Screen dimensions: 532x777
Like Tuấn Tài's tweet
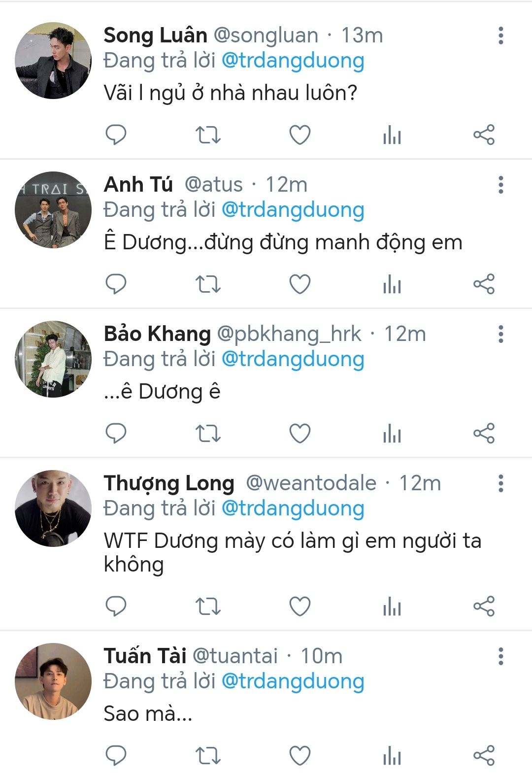(299, 755)
